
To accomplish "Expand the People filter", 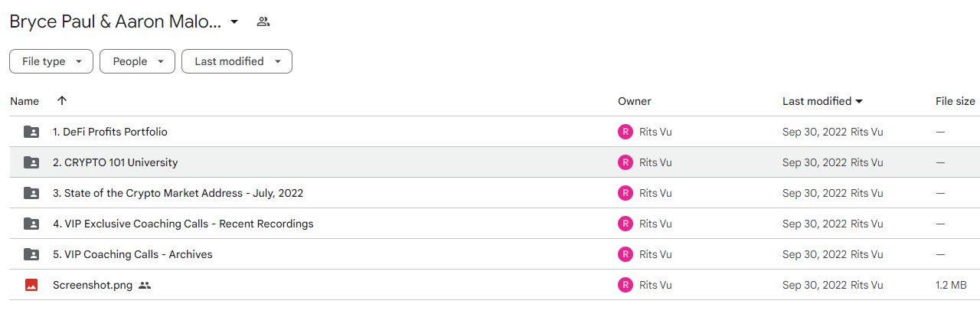I will 137,61.
